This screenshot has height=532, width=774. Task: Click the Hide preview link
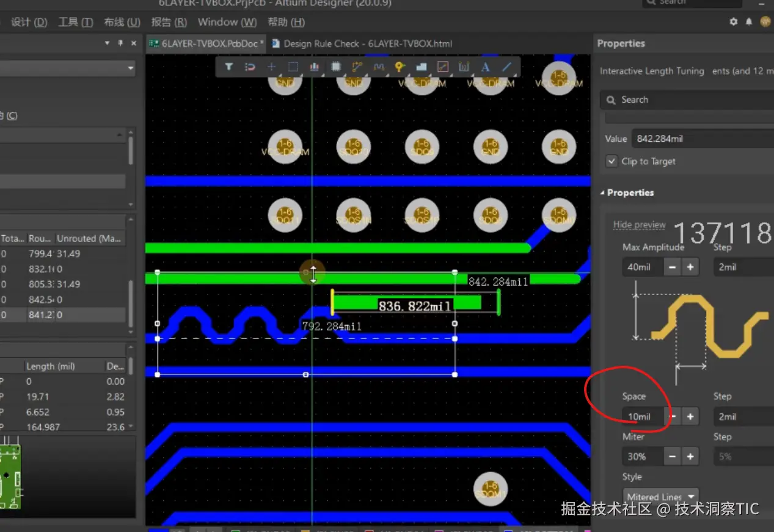[x=639, y=225]
